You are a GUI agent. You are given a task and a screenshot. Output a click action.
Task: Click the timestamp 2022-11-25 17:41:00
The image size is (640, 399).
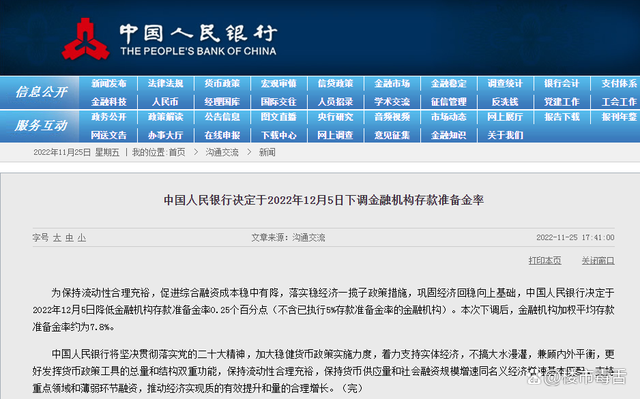[575, 238]
